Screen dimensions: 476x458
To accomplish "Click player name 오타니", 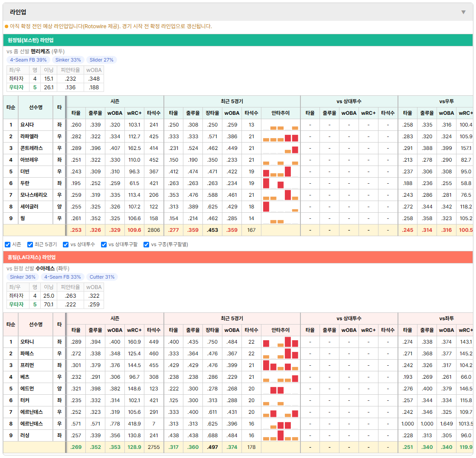I will pyautogui.click(x=27, y=342).
